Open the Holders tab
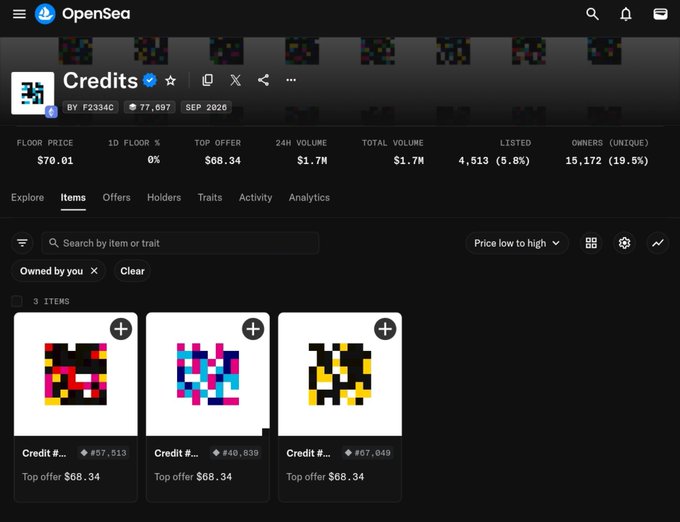The width and height of the screenshot is (680, 522). coord(164,198)
